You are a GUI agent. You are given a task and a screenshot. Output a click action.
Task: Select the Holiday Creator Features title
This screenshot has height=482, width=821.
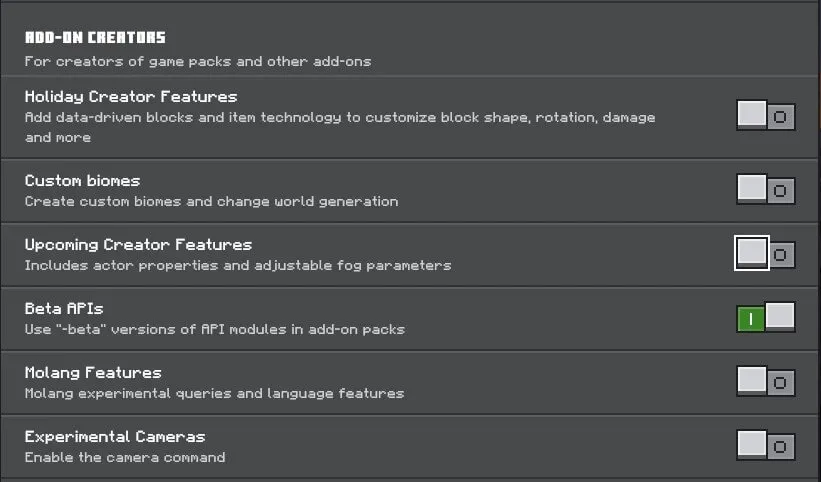[x=131, y=97]
